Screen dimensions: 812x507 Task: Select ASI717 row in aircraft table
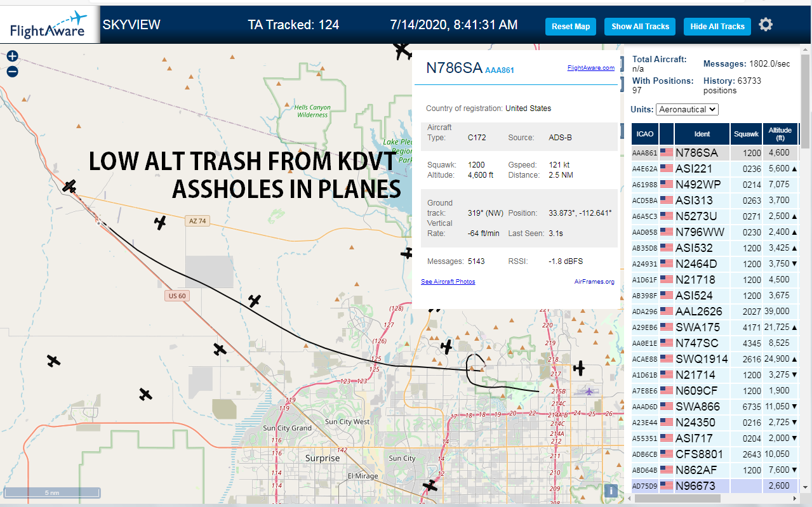coord(715,438)
